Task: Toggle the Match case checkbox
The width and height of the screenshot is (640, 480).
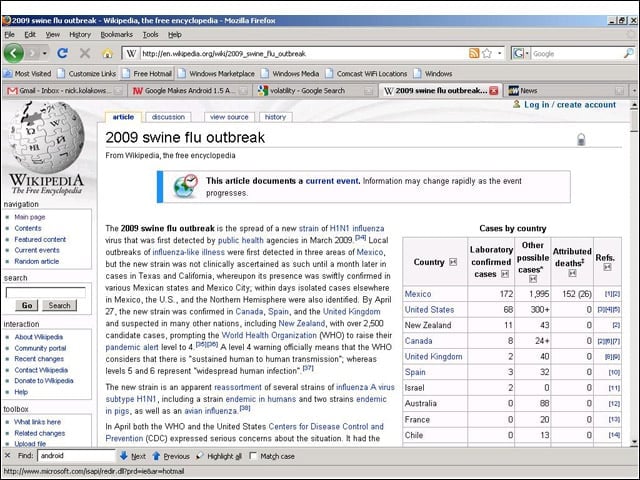Action: [253, 456]
